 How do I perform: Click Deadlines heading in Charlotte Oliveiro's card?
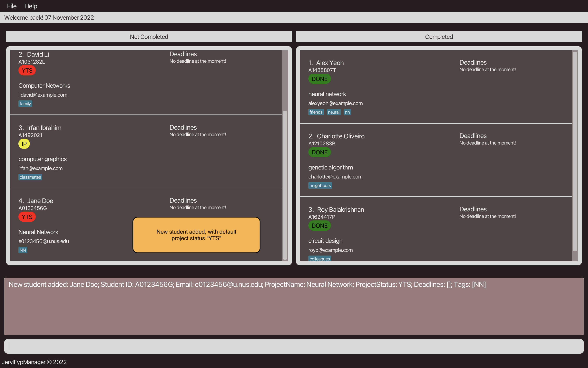[x=473, y=136]
